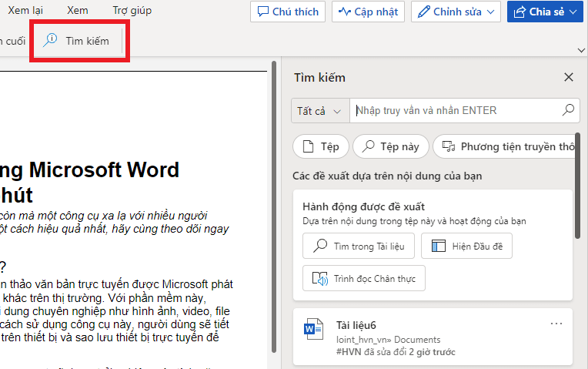
Task: Expand the ribbon with the chevron arrow
Action: coord(581,50)
